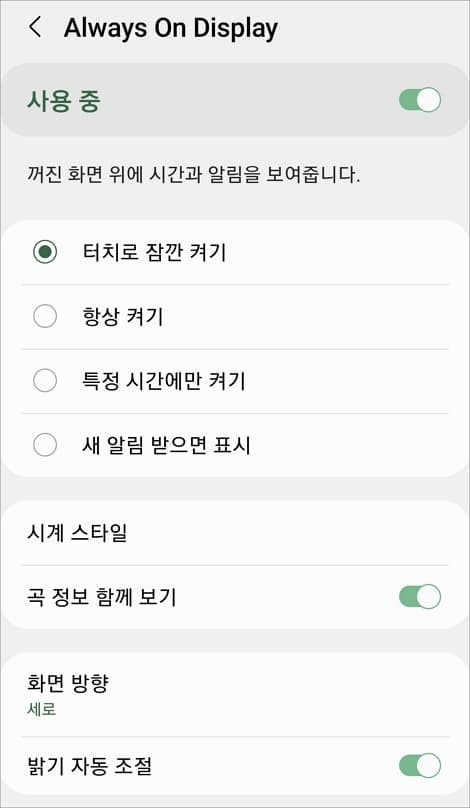The image size is (470, 808).
Task: Choose the 항상 켜기 radio option
Action: pos(45,316)
